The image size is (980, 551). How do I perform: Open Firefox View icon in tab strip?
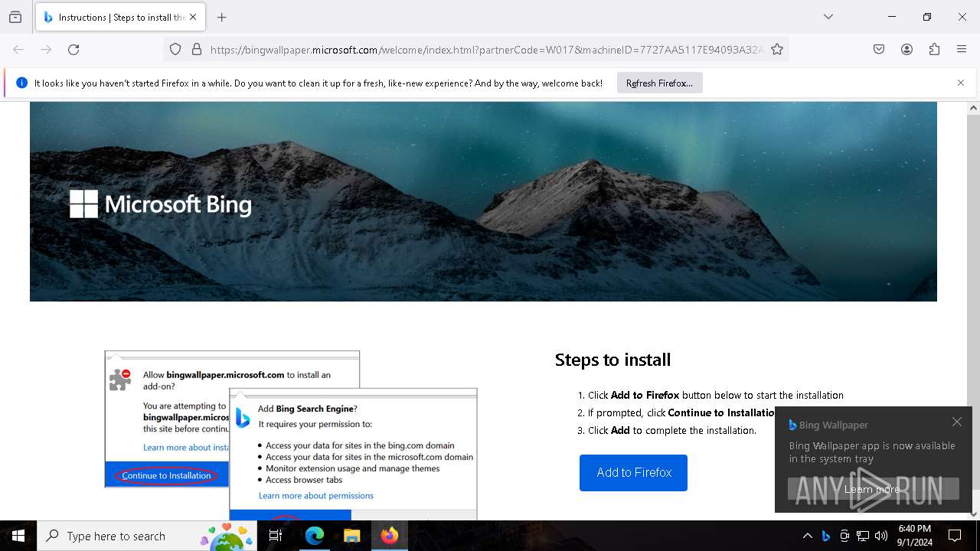tap(15, 17)
